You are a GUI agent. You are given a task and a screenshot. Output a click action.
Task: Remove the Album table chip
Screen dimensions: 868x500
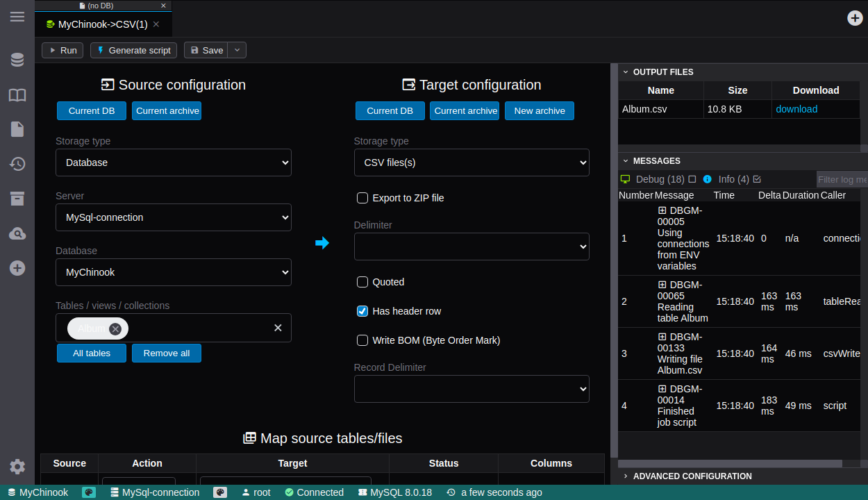click(115, 328)
